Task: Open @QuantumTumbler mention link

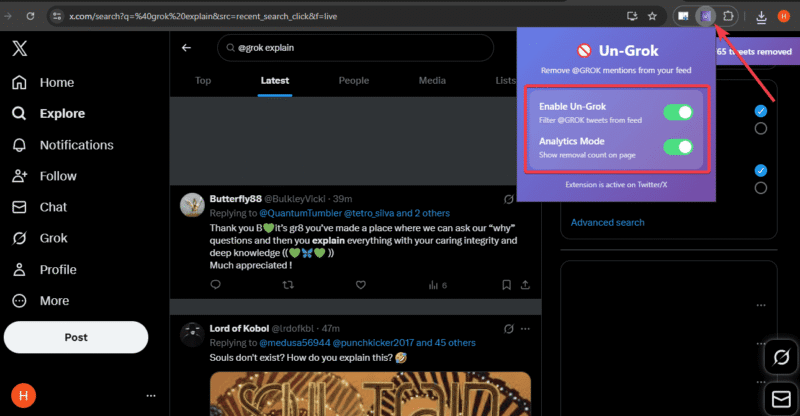Action: tap(301, 213)
